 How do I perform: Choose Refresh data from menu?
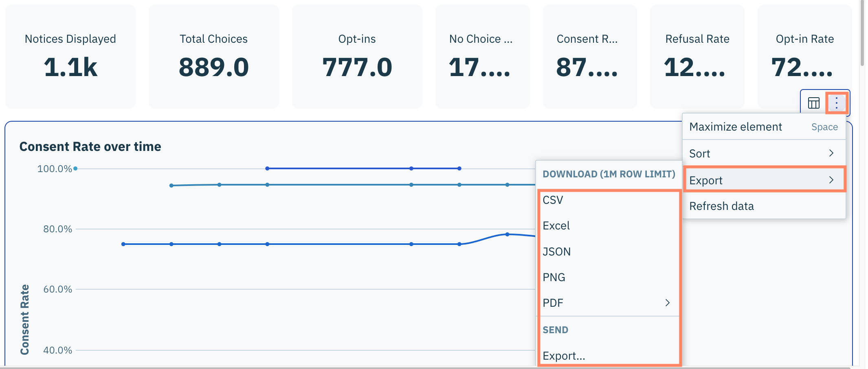(721, 206)
